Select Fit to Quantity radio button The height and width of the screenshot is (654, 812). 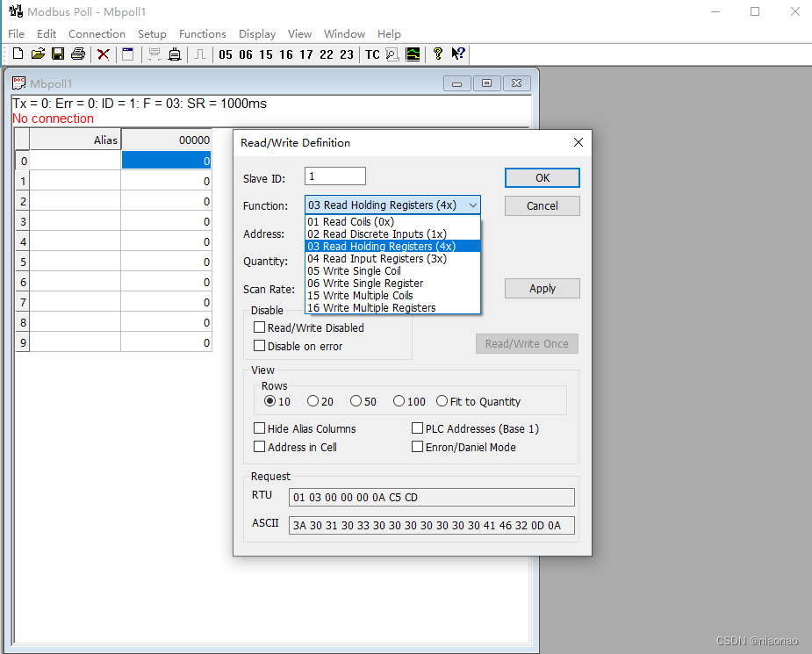click(442, 401)
